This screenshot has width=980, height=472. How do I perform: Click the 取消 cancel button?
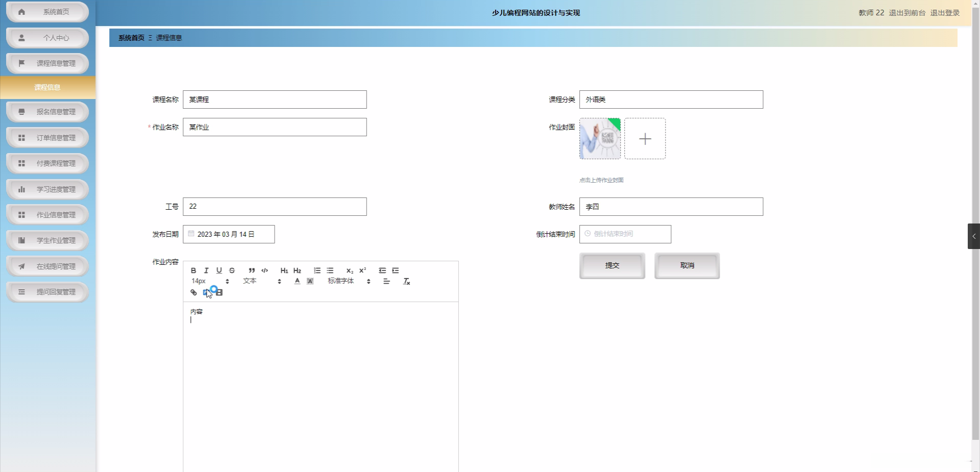687,266
